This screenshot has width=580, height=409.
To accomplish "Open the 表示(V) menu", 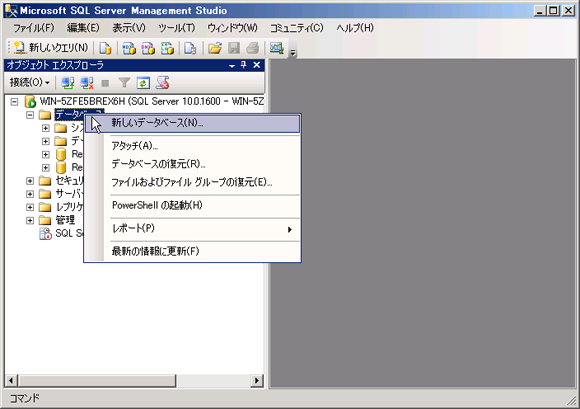I will coord(129,28).
